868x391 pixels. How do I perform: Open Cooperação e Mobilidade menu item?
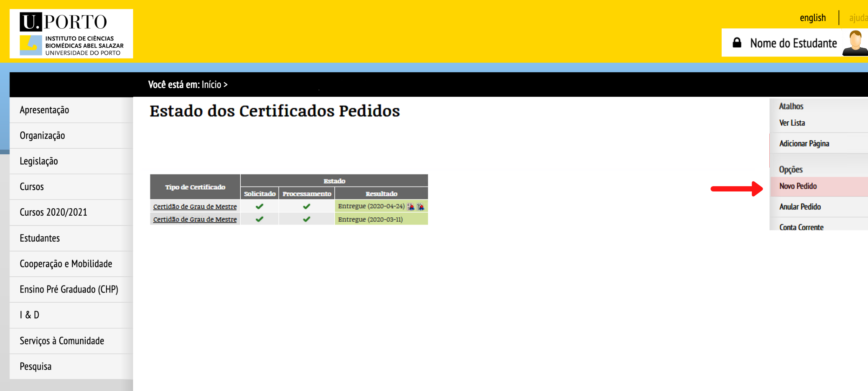pos(71,264)
